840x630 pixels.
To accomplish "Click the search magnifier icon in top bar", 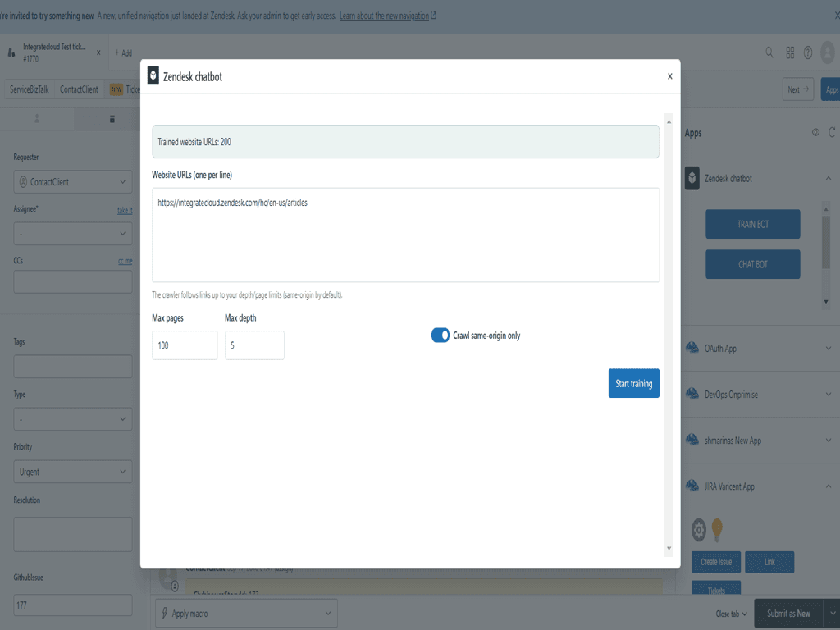I will click(769, 52).
